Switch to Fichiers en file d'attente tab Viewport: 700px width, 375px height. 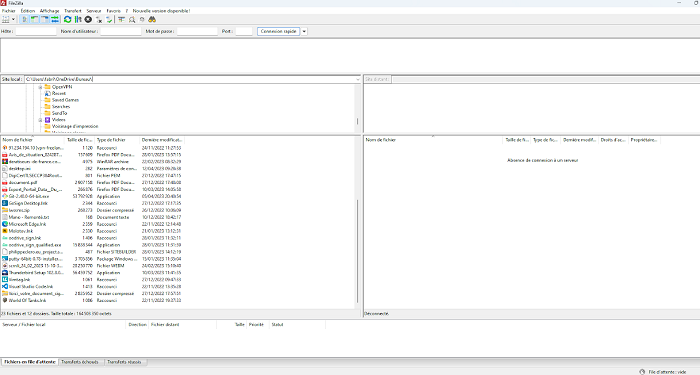pos(29,362)
